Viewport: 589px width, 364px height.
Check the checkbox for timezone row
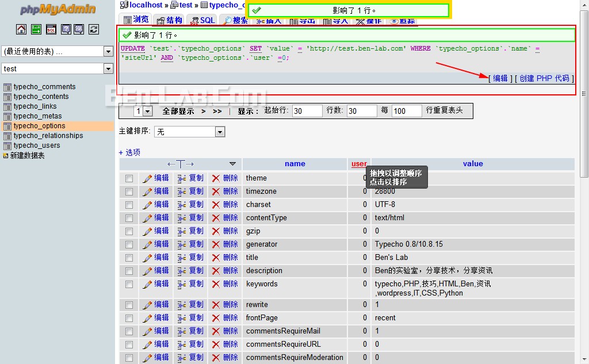(x=129, y=191)
